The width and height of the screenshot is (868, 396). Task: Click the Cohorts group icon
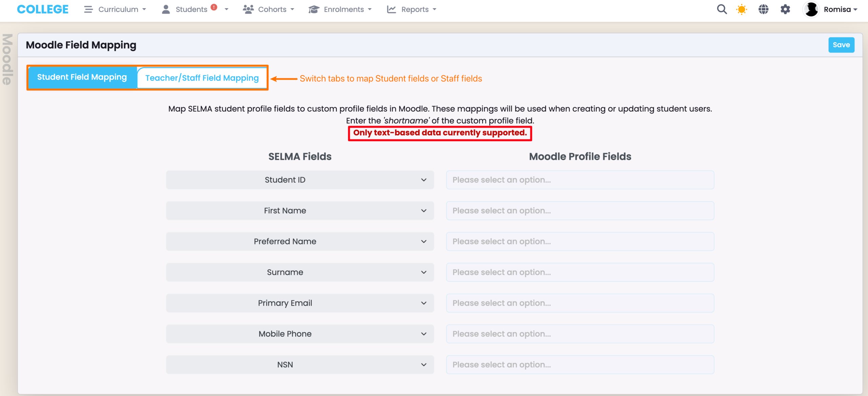coord(248,9)
